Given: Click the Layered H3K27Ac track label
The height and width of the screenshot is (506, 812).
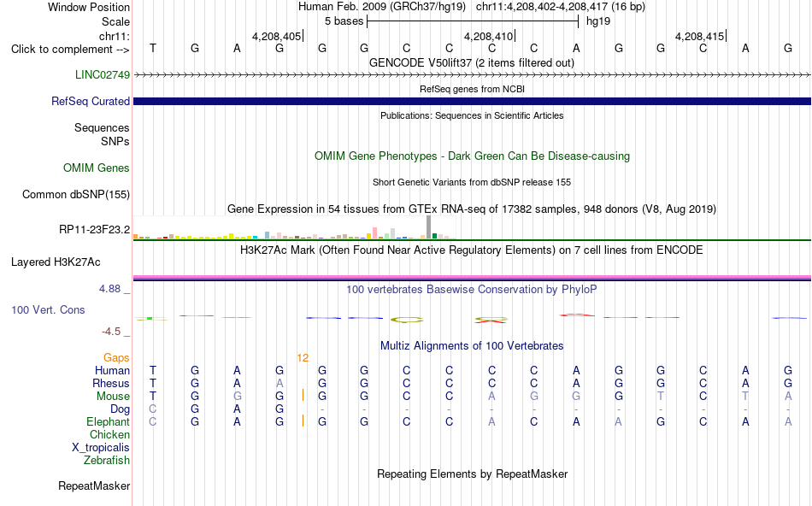Looking at the screenshot, I should point(56,262).
